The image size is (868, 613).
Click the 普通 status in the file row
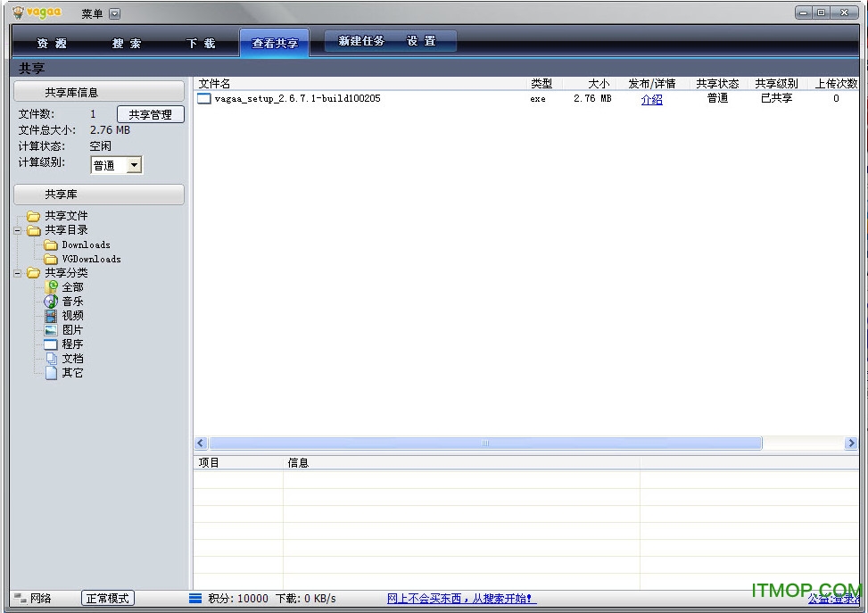(x=717, y=98)
